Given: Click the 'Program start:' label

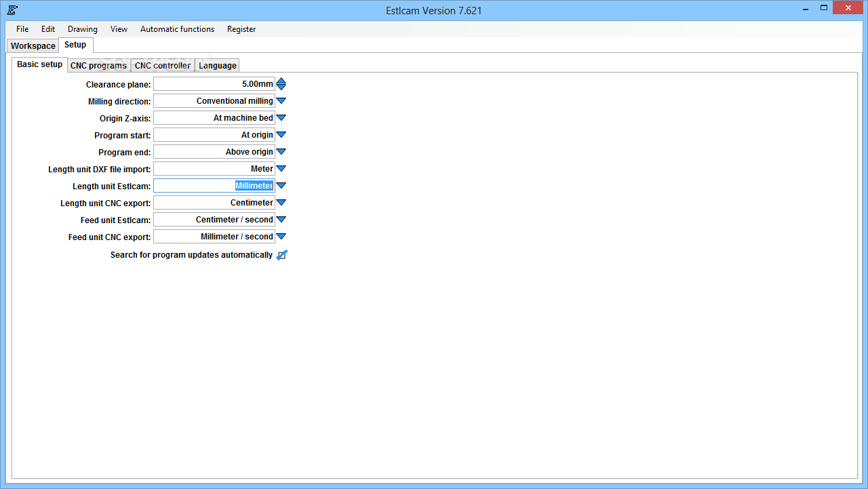Looking at the screenshot, I should (x=123, y=136).
